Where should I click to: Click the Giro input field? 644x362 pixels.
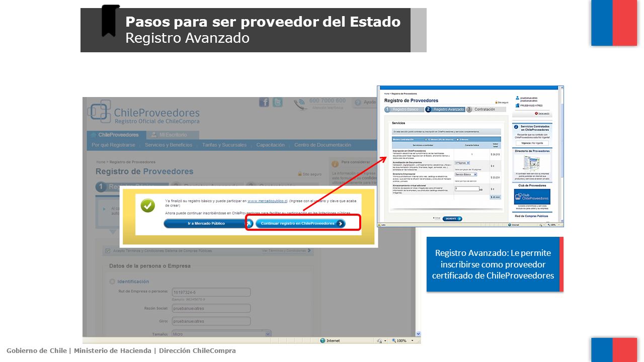(211, 321)
